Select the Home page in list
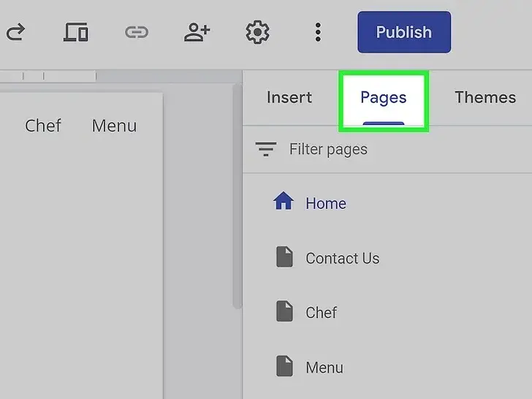The image size is (532, 399). [326, 203]
